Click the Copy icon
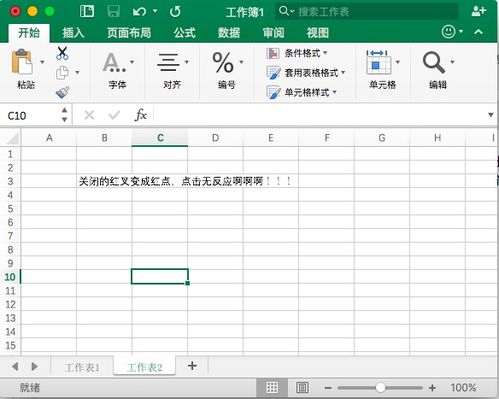This screenshot has width=499, height=399. [62, 72]
